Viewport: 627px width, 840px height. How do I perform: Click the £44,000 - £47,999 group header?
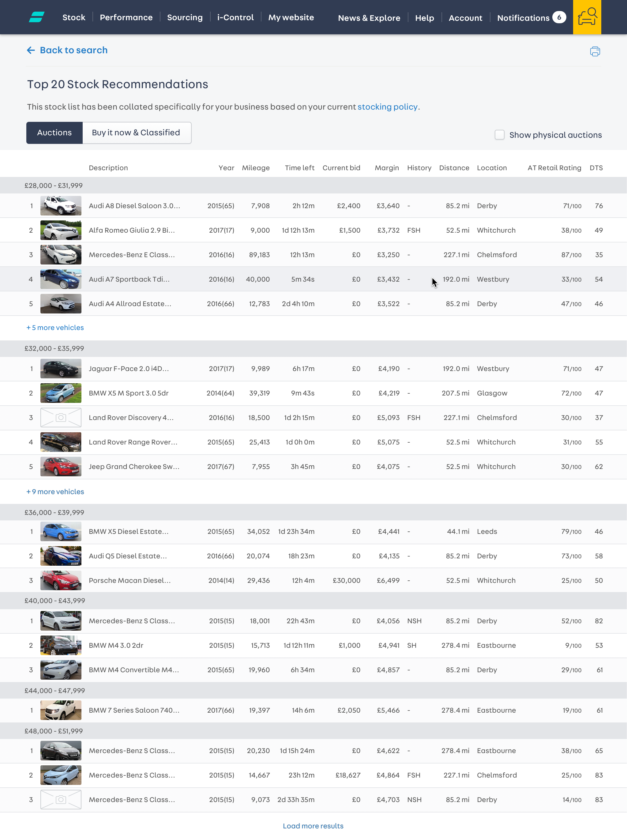pos(313,691)
